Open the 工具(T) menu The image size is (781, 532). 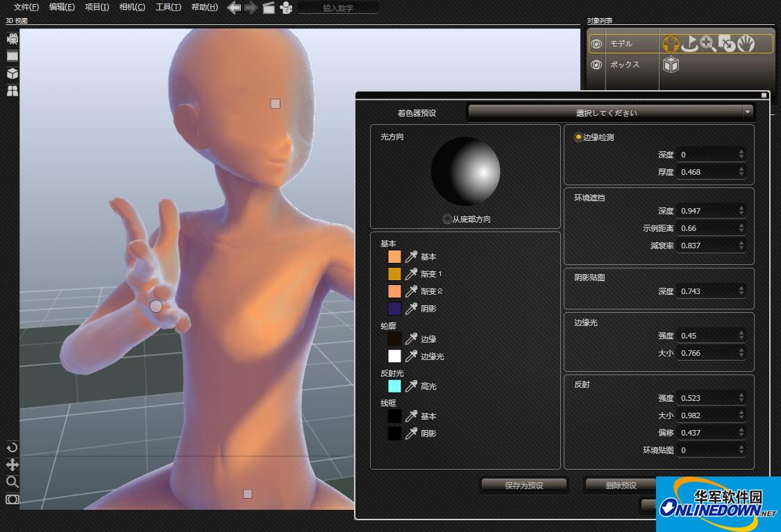point(168,7)
